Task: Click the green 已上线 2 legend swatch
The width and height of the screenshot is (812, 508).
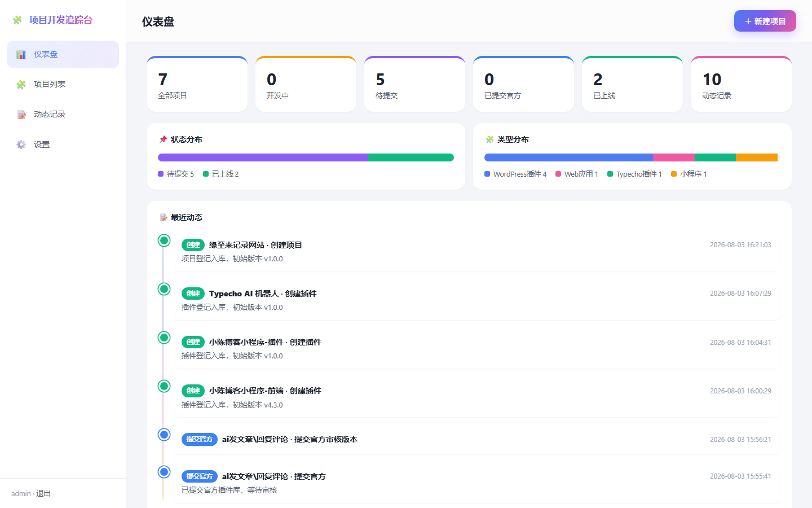Action: coord(206,174)
